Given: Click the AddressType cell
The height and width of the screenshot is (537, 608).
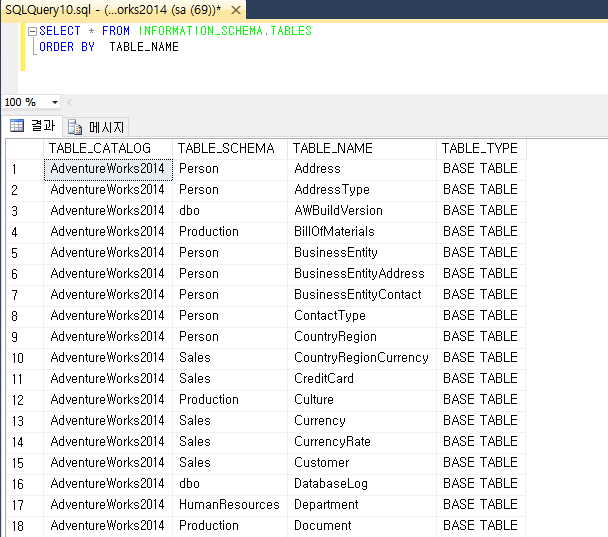Looking at the screenshot, I should [x=362, y=190].
